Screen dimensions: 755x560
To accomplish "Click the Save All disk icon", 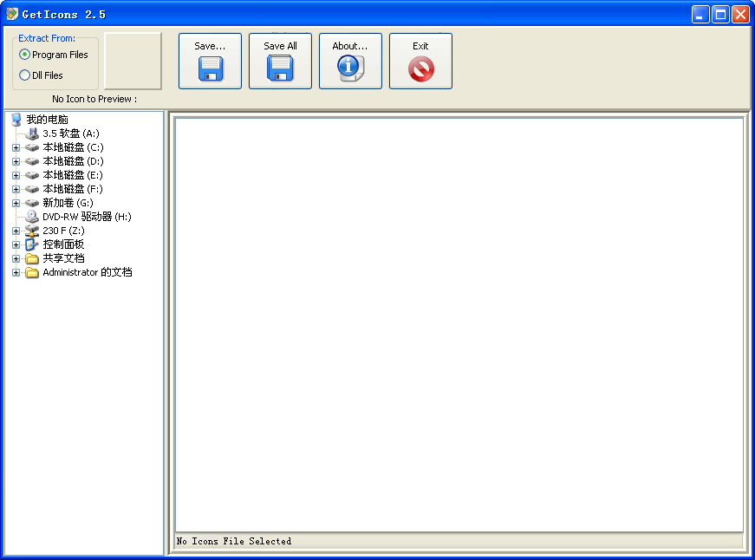I will click(x=280, y=71).
